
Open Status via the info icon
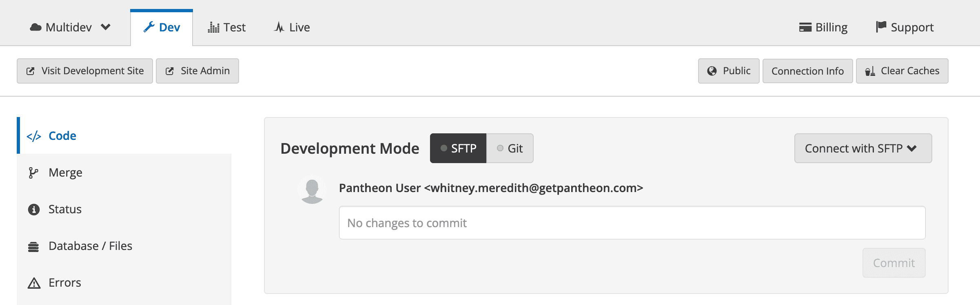pyautogui.click(x=33, y=209)
